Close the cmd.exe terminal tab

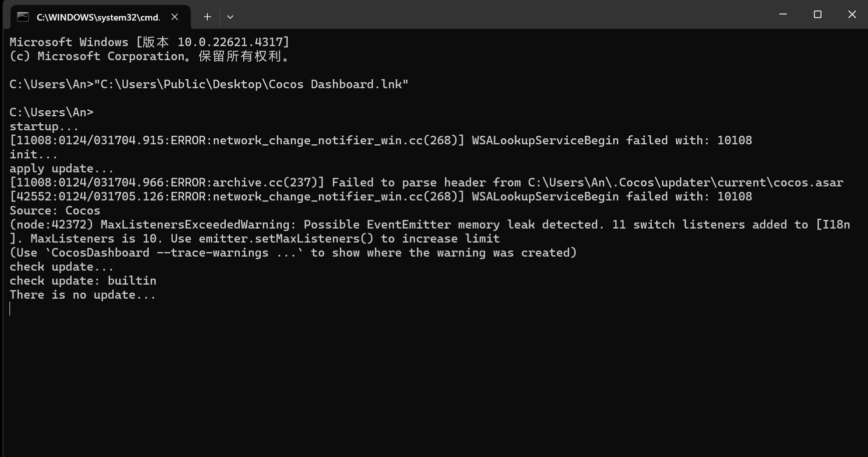click(175, 17)
